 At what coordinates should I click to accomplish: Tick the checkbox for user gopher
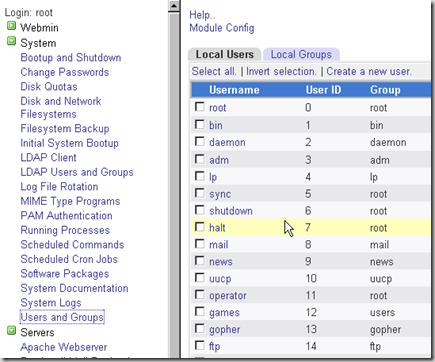point(200,329)
